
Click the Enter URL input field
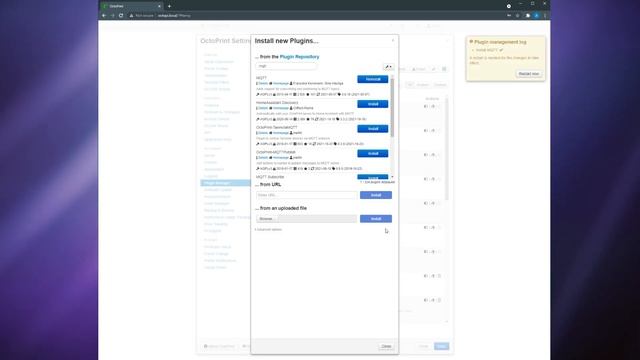(x=307, y=195)
